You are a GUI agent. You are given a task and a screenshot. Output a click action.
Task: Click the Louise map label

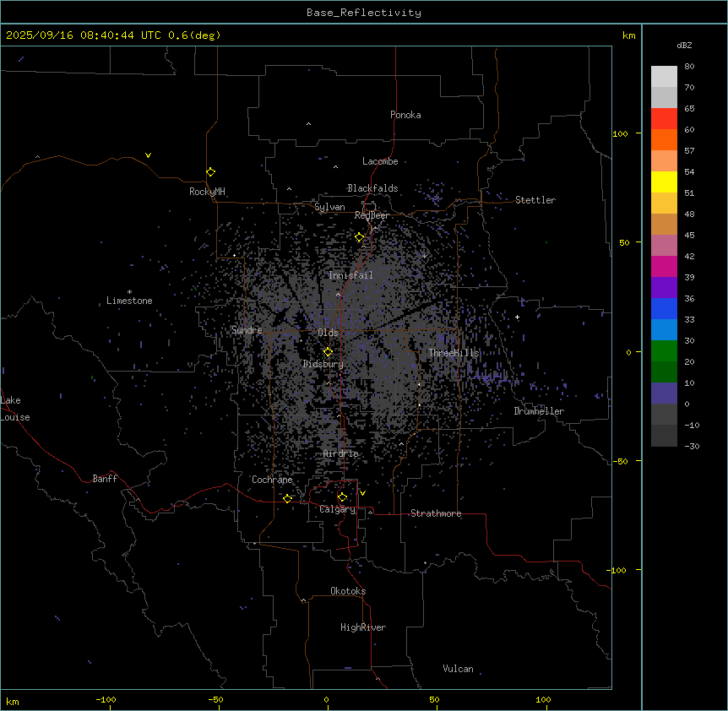tap(15, 417)
